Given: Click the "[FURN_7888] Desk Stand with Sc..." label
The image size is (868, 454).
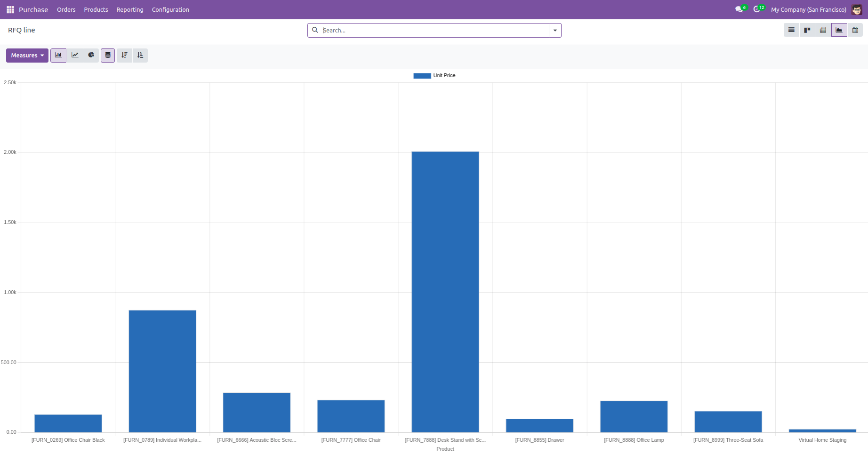Looking at the screenshot, I should 445,440.
